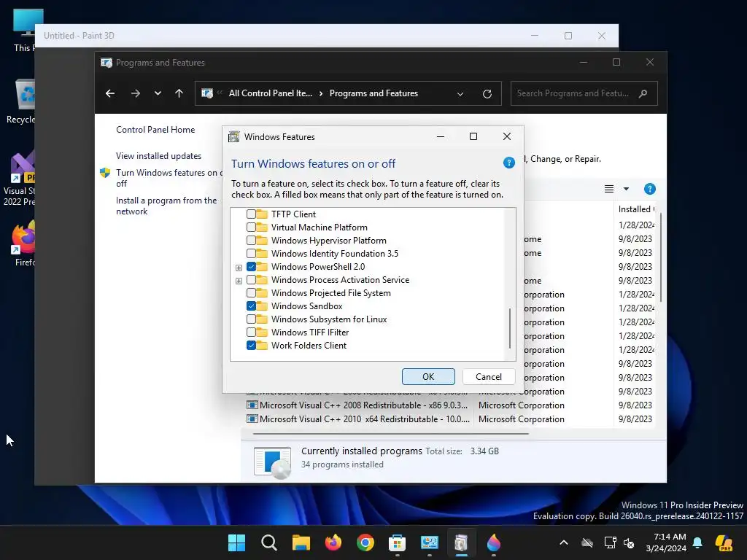Click the breadcrumb overflow chevron in address bar

(220, 93)
